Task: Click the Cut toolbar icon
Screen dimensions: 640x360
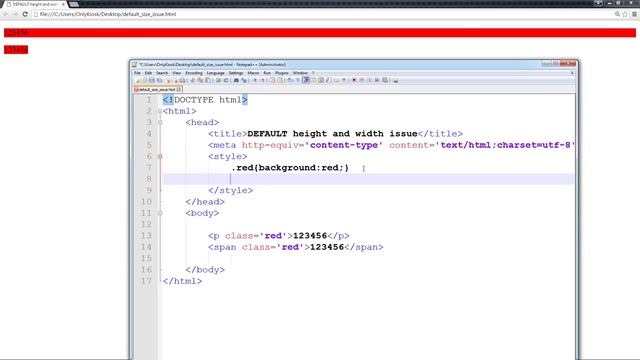Action: click(x=192, y=80)
